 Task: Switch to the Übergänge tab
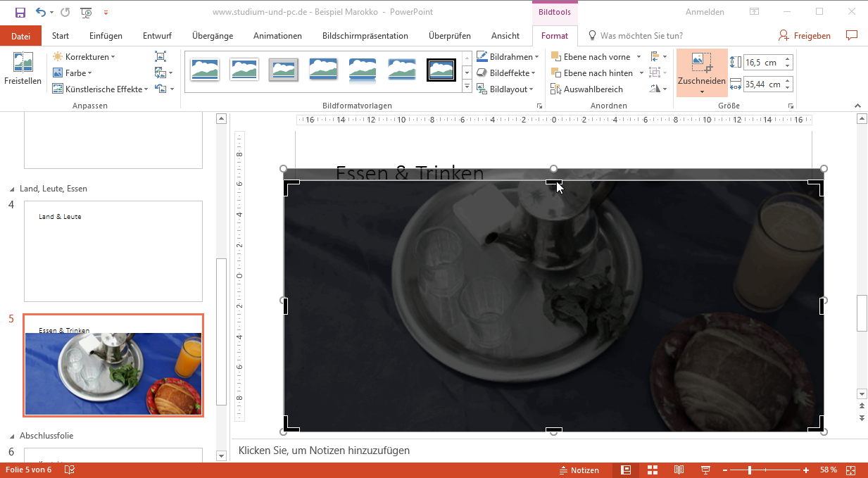213,36
